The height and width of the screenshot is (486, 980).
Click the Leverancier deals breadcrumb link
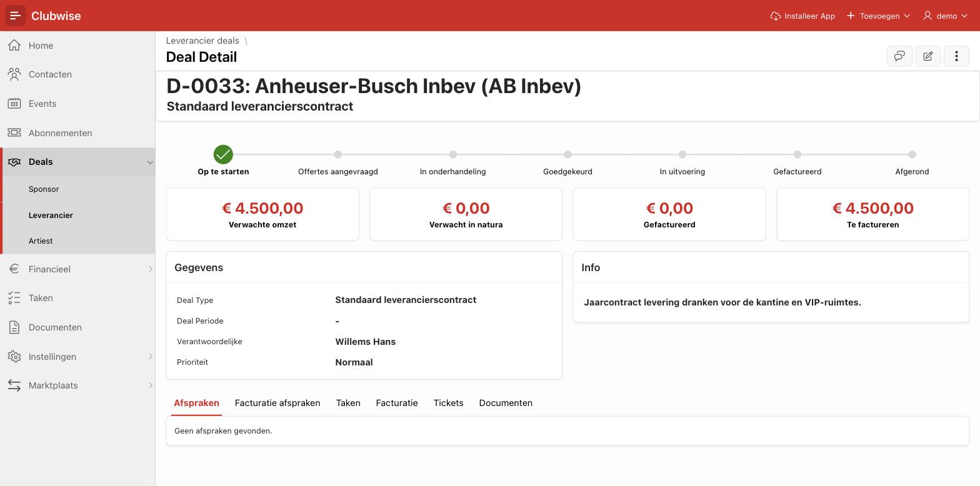(x=202, y=41)
